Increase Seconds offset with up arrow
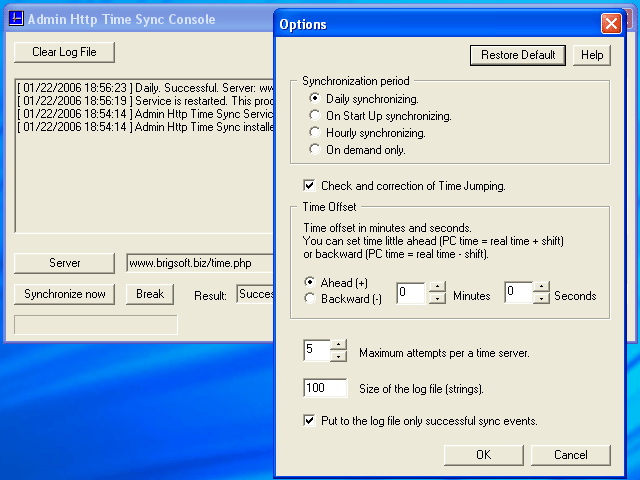The height and width of the screenshot is (480, 640). coord(541,287)
